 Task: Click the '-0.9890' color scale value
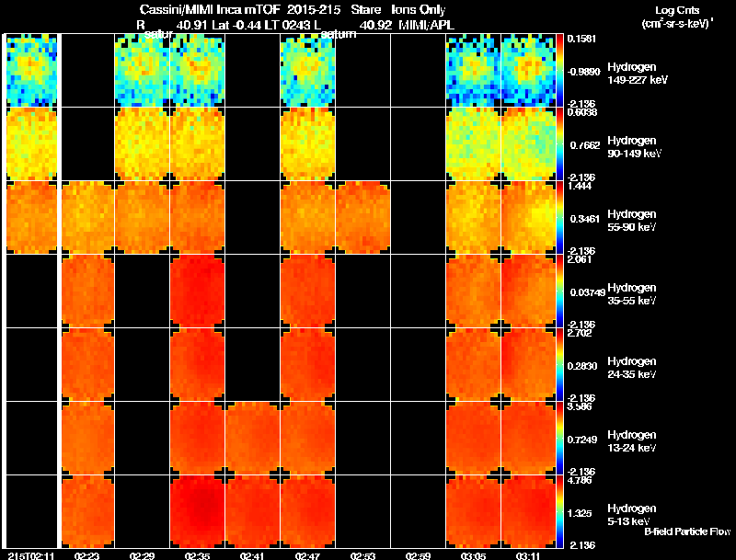coord(583,72)
